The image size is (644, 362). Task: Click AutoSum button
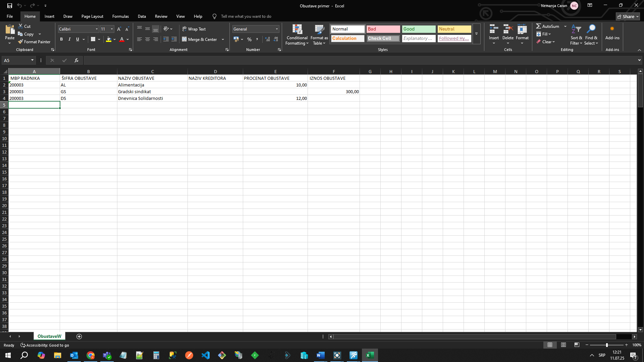pos(548,26)
